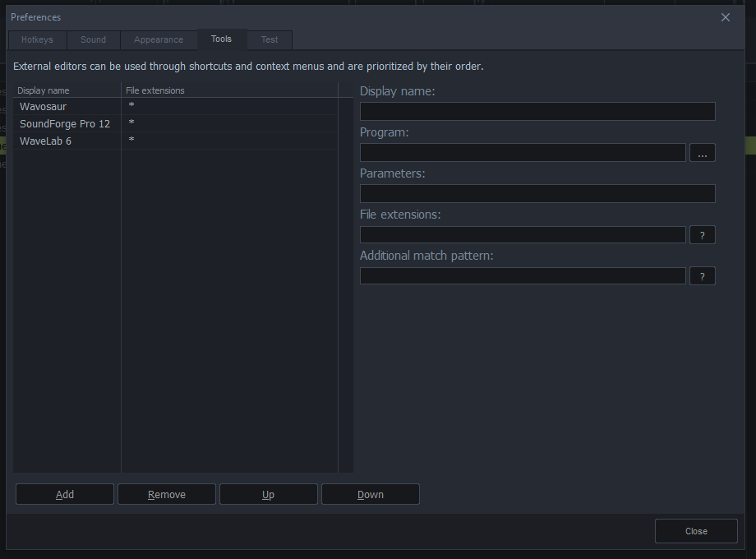Click Remove to delete selected editor

167,494
